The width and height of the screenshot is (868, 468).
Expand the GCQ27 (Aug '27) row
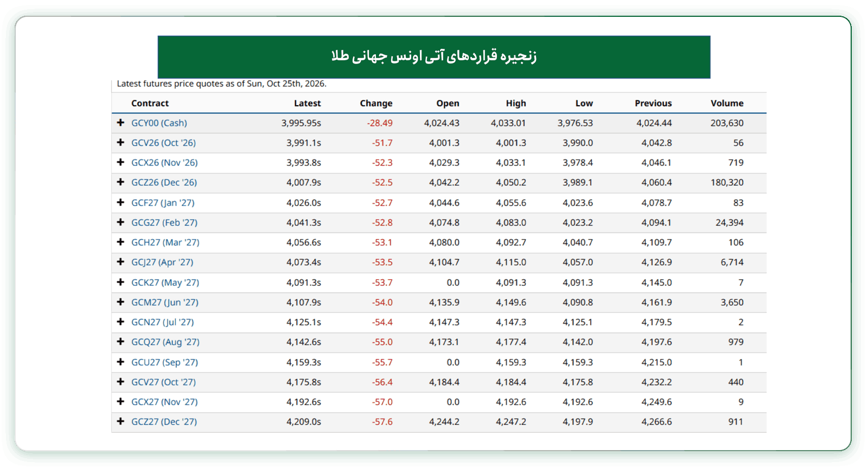tap(120, 342)
